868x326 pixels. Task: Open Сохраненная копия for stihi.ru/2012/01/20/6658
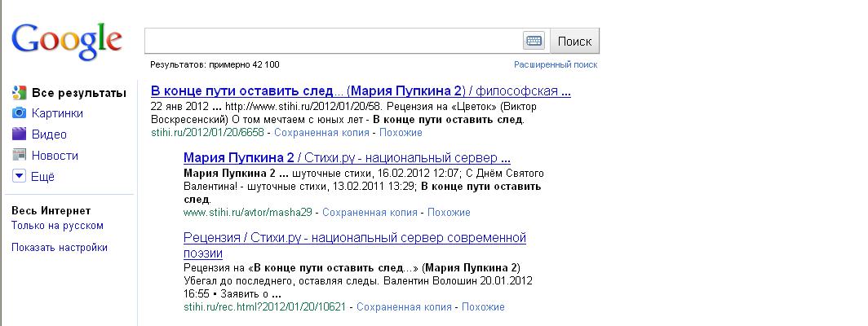tap(321, 133)
